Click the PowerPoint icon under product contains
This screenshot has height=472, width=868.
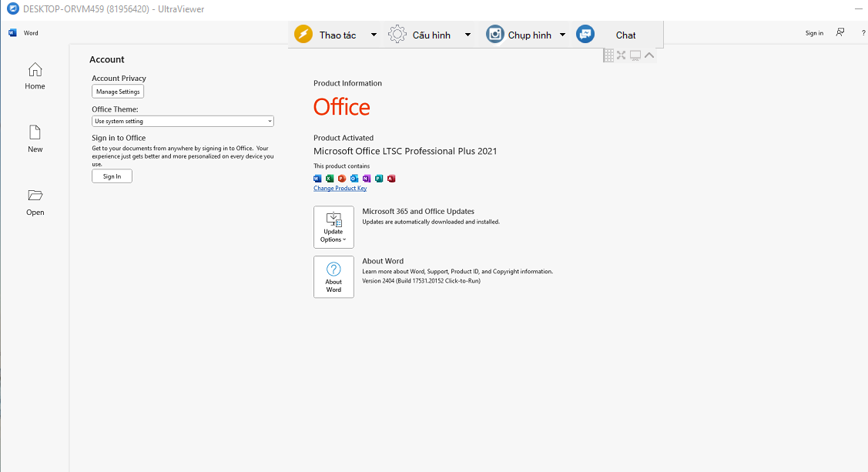(x=341, y=178)
